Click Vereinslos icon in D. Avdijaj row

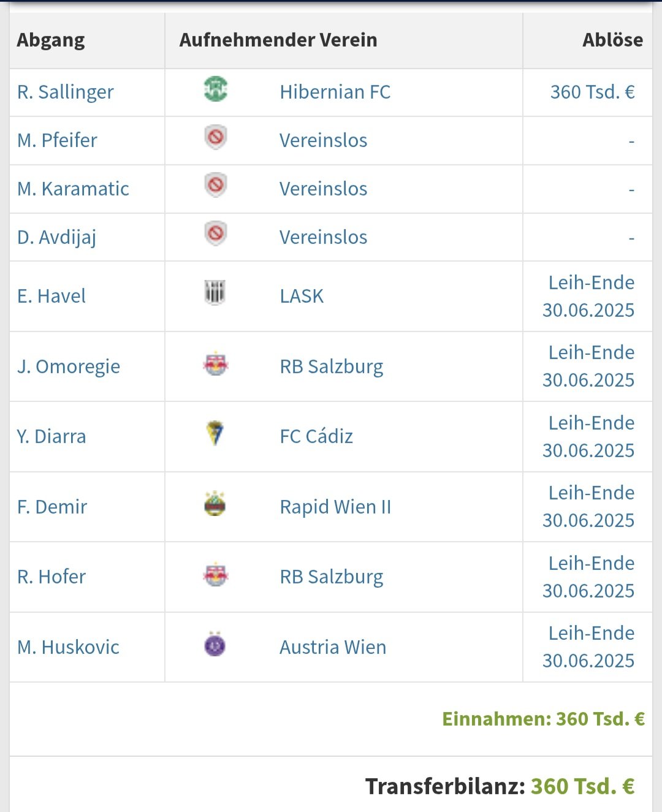[215, 234]
